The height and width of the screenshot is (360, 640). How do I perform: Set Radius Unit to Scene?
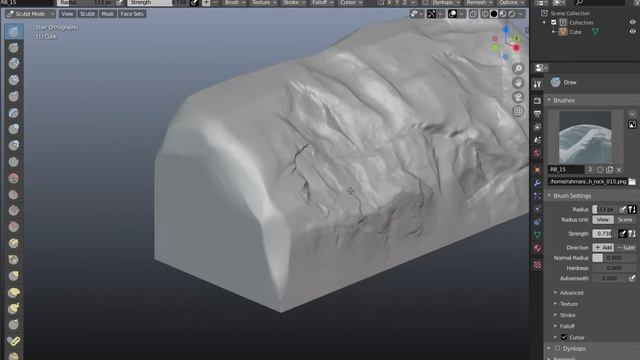coord(625,220)
